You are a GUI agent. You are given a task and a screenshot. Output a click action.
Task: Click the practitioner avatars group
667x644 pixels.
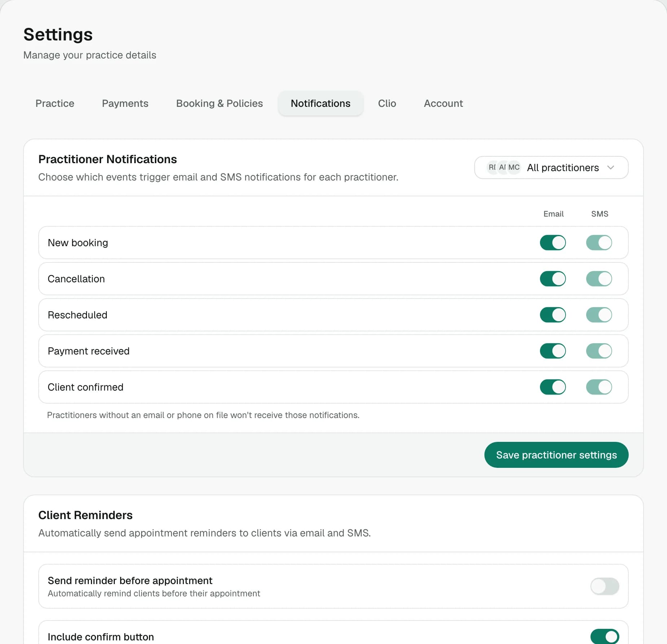tap(504, 167)
